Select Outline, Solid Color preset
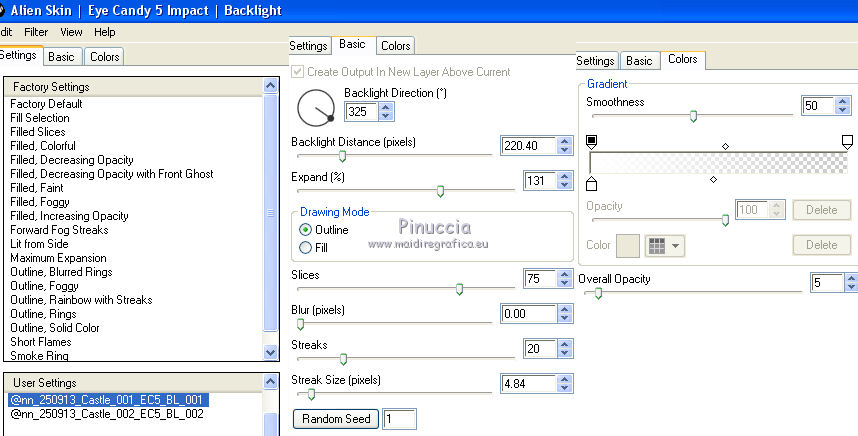 [x=55, y=328]
